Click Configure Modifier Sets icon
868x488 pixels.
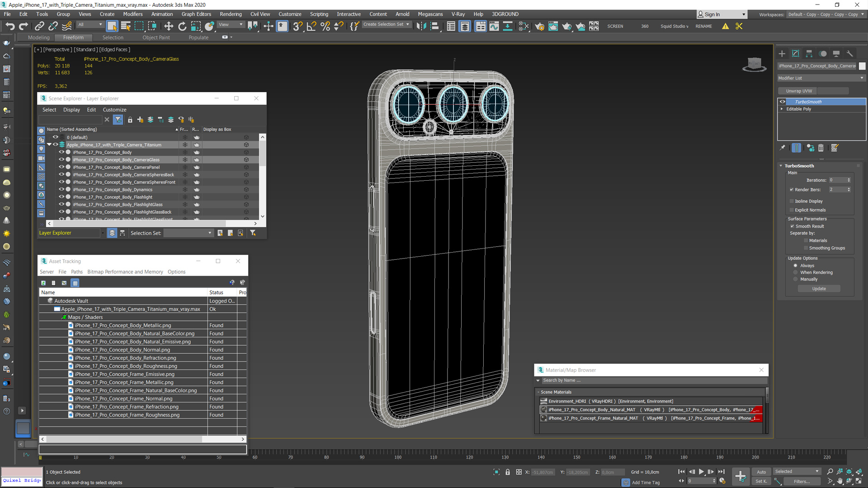pos(835,148)
